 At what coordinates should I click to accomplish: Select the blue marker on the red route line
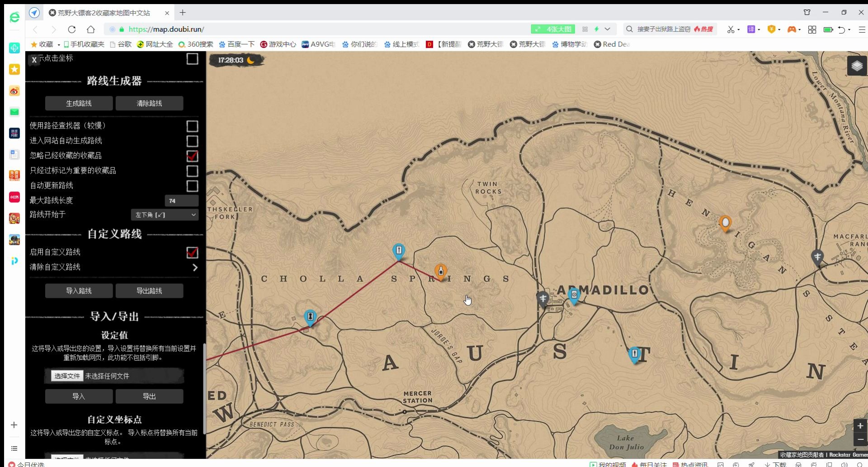point(310,317)
